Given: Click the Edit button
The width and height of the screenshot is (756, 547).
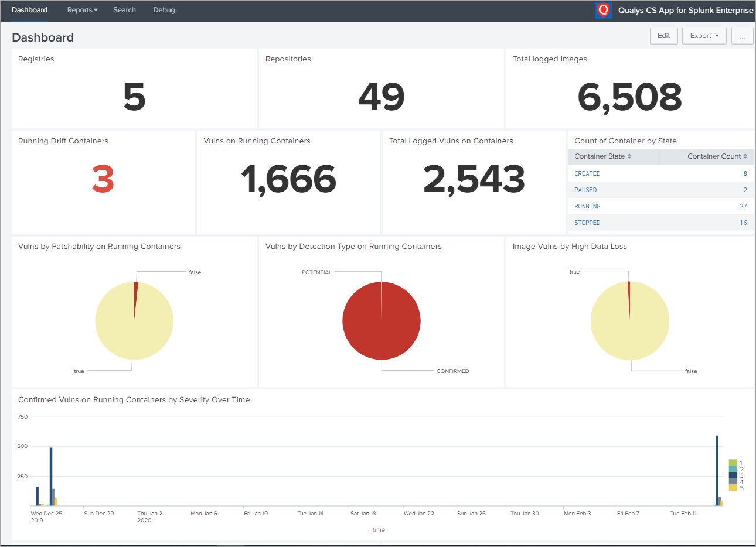Looking at the screenshot, I should click(663, 36).
